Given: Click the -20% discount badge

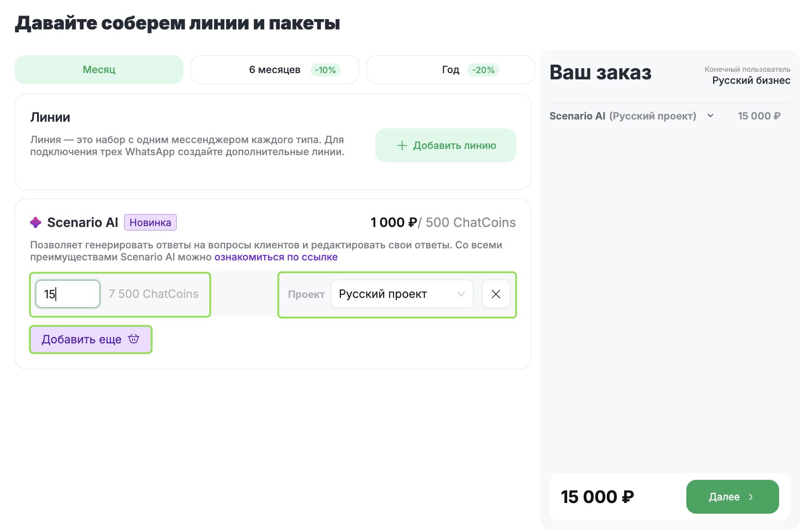Looking at the screenshot, I should pyautogui.click(x=483, y=70).
